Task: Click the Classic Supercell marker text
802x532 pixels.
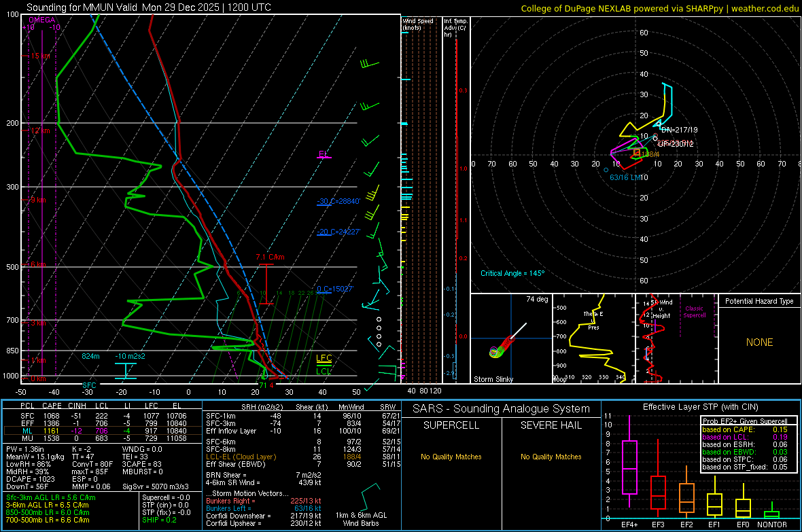Action: (694, 312)
